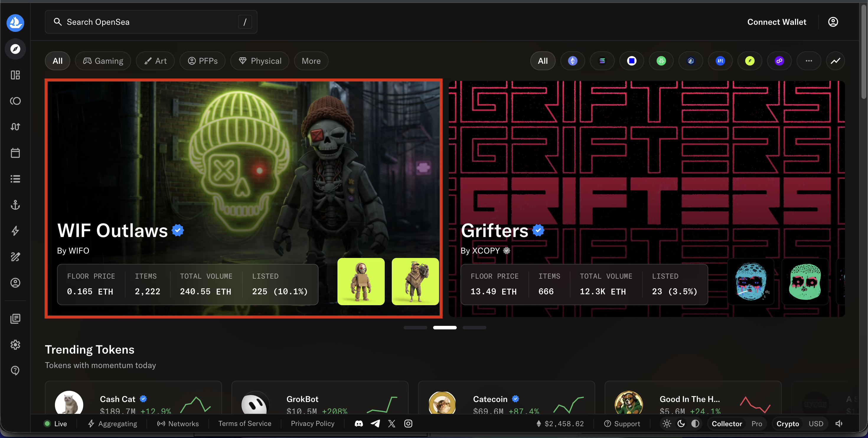
Task: Open the Catecoin token card
Action: pyautogui.click(x=506, y=398)
